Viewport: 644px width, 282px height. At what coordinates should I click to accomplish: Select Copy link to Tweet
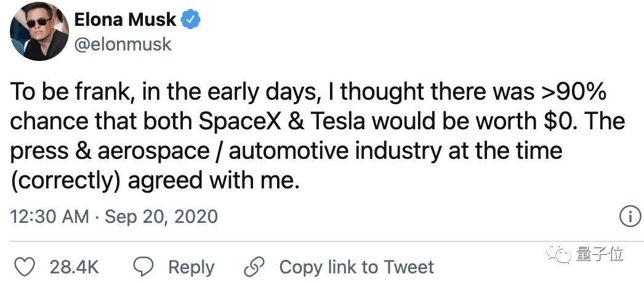click(356, 267)
